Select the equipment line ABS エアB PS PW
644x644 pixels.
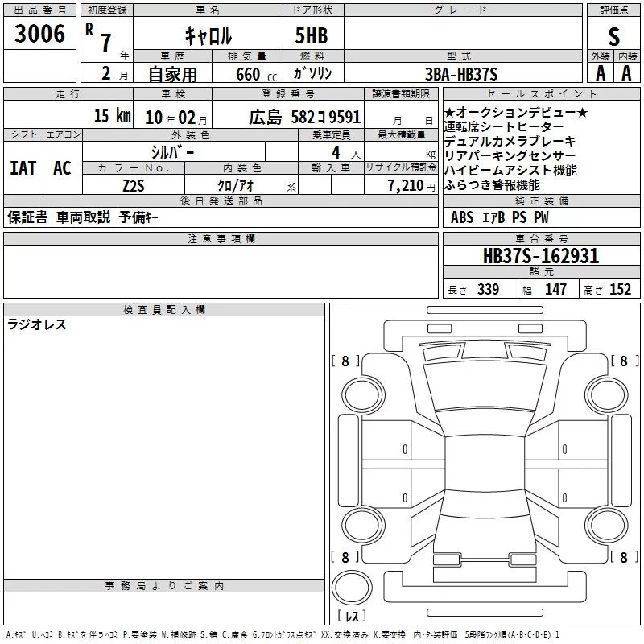[x=499, y=217]
